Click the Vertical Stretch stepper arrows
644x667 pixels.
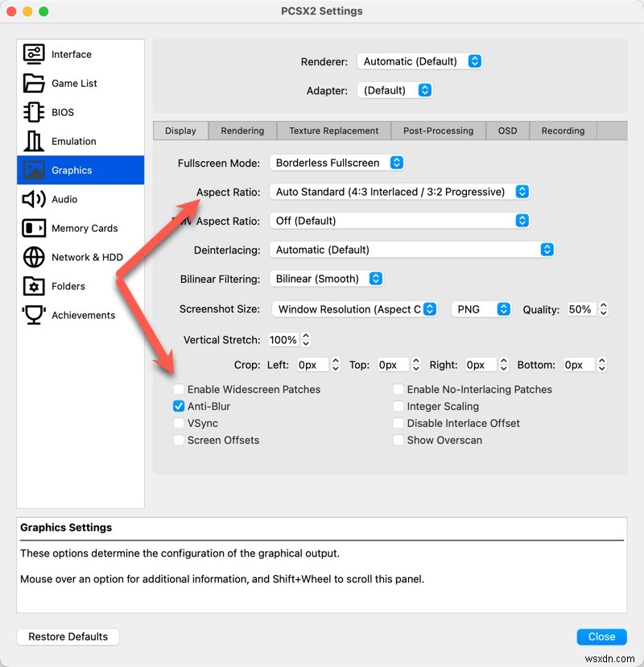(x=306, y=339)
